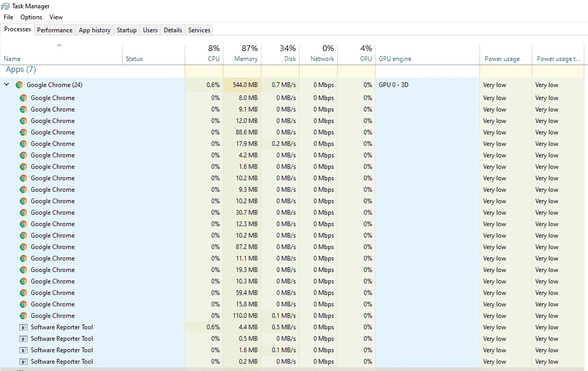
Task: Click the Chrome icon in the 10.3 MB row
Action: [x=23, y=281]
